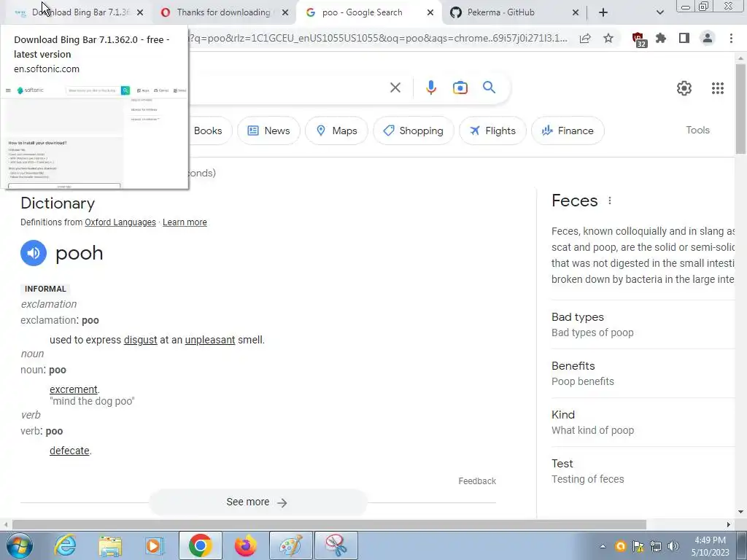Open a new browser tab
The height and width of the screenshot is (560, 747).
pyautogui.click(x=603, y=12)
